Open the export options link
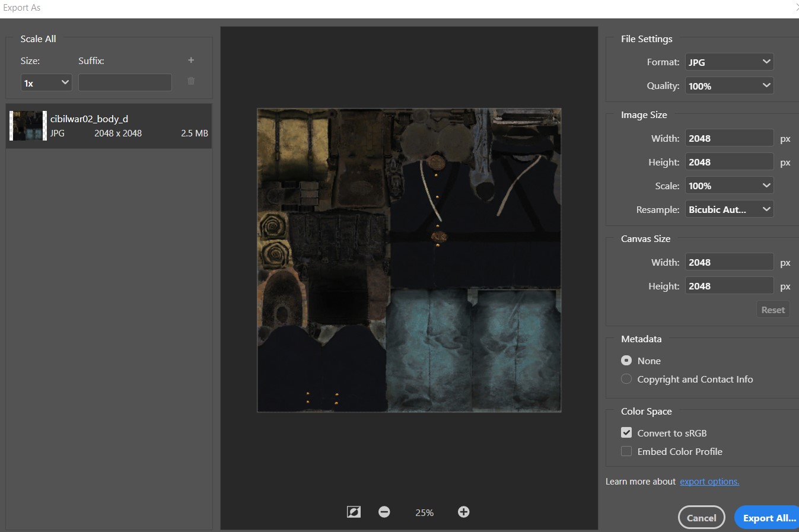This screenshot has height=532, width=799. [x=709, y=482]
